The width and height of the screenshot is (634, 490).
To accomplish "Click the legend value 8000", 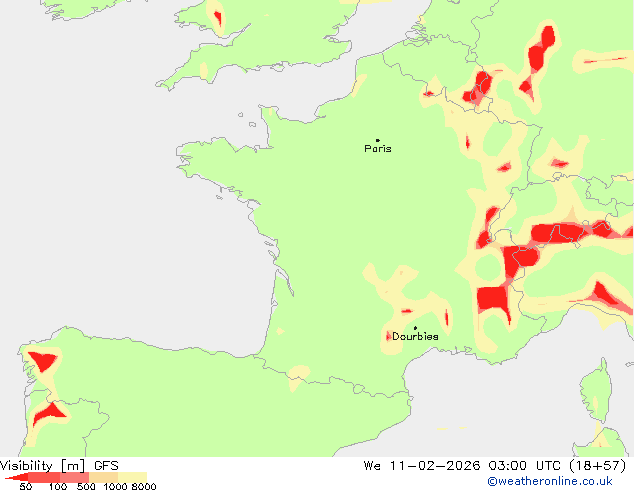I will [144, 486].
